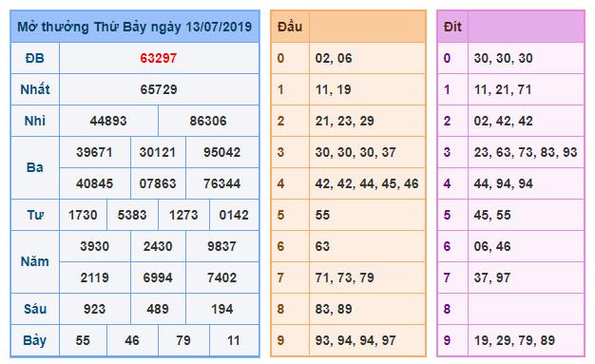Click third prize number 76344
Viewport: 595px width, 364px height.
click(x=222, y=183)
